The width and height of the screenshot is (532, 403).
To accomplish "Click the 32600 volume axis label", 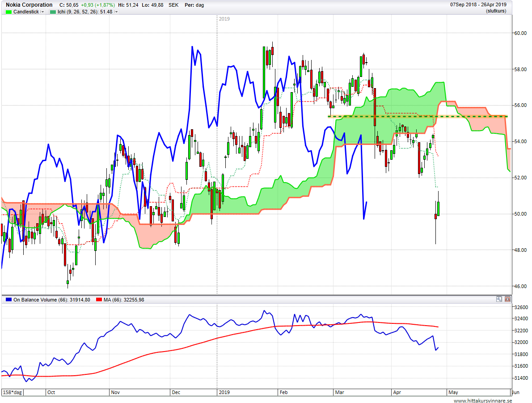I will (521, 307).
